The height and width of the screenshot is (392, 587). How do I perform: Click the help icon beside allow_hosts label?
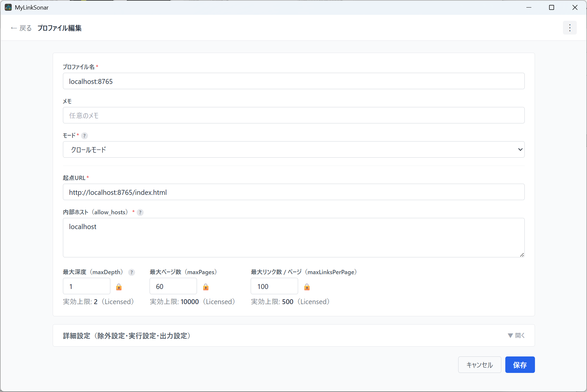[x=140, y=212]
